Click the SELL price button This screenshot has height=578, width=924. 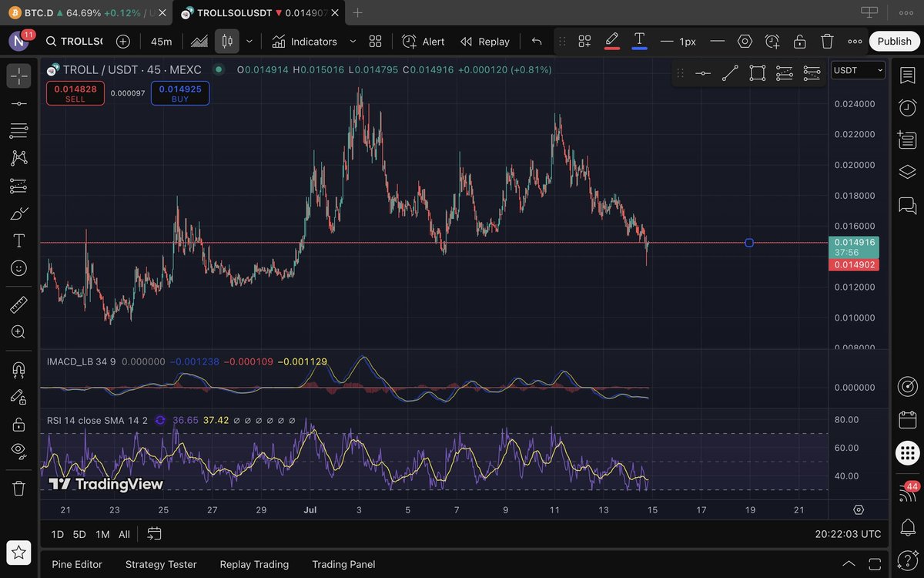pos(75,93)
